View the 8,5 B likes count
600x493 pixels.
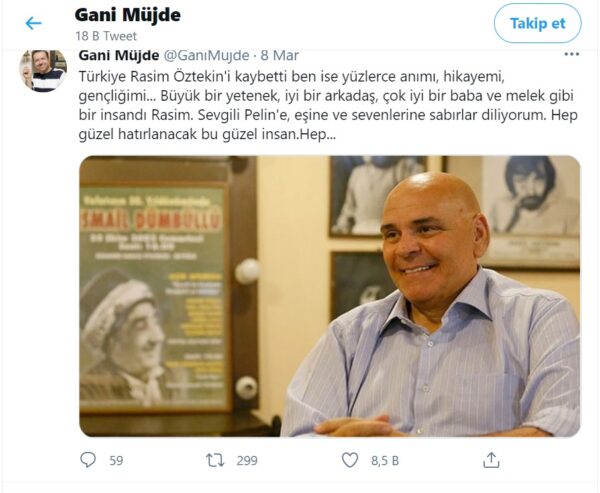click(x=385, y=460)
